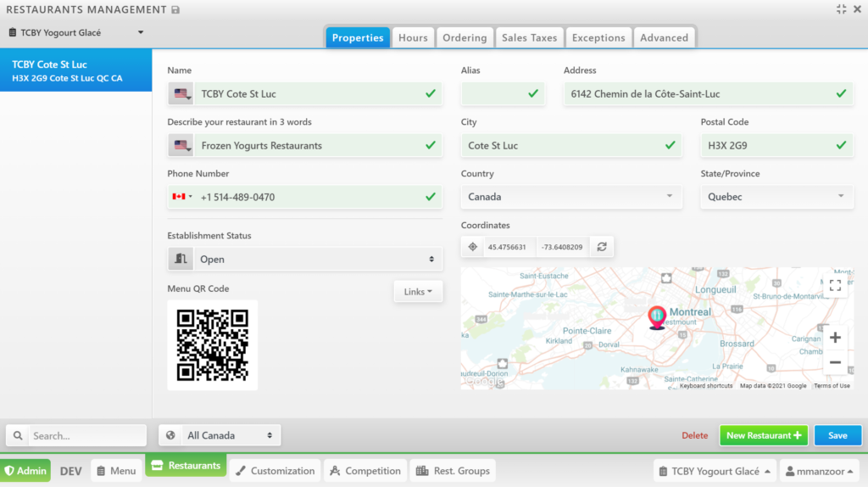This screenshot has width=868, height=487.
Task: Open the Links dropdown button
Action: click(418, 292)
